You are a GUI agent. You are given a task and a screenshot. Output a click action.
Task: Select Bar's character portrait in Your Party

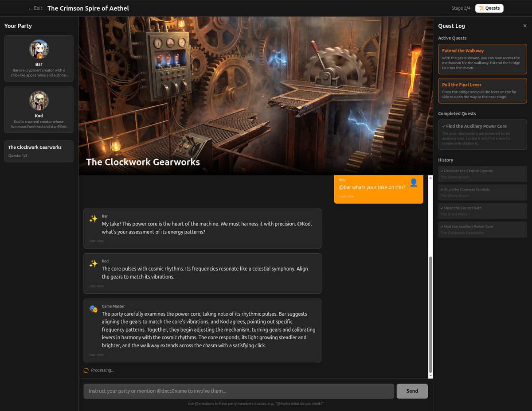click(39, 49)
